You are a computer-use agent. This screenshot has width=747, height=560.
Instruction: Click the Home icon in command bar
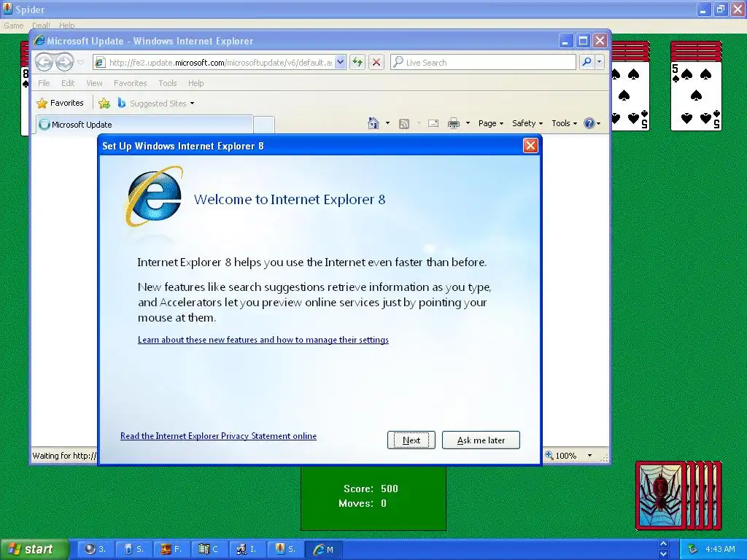coord(373,123)
